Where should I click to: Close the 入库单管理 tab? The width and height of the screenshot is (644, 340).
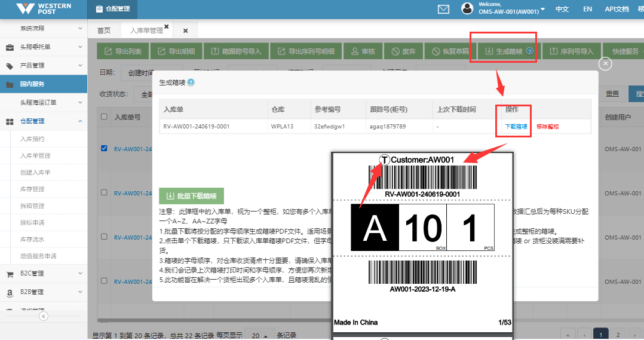(x=166, y=27)
